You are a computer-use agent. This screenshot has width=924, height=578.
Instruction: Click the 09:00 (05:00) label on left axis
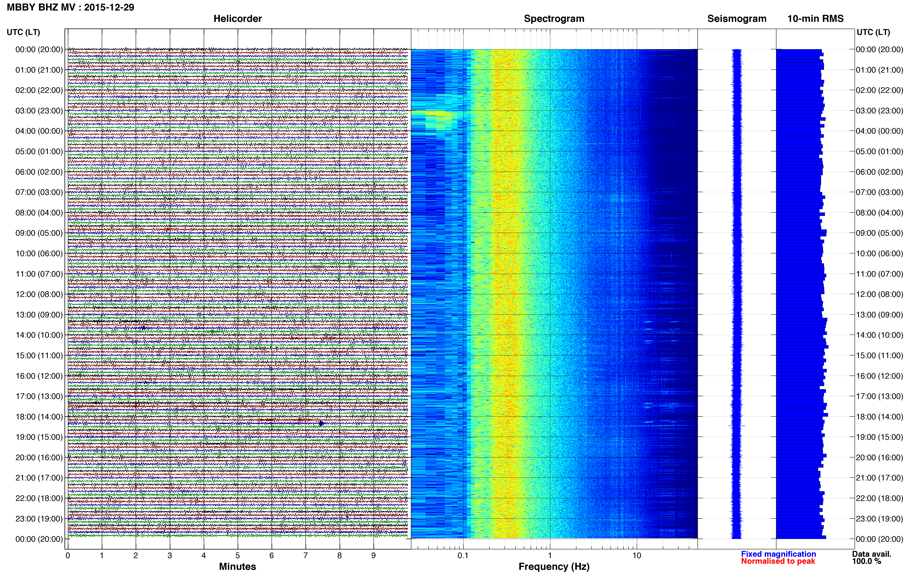coord(39,233)
